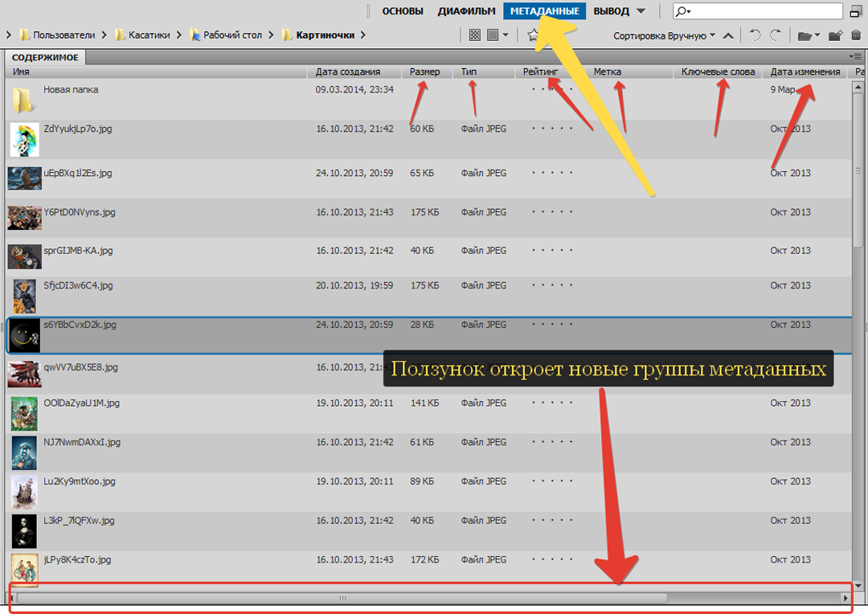The width and height of the screenshot is (868, 614).
Task: Switch to the Основы workspace
Action: tap(403, 11)
